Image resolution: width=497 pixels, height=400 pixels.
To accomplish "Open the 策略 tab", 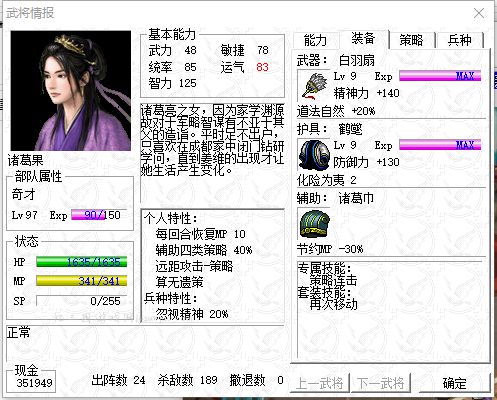I will pos(412,41).
